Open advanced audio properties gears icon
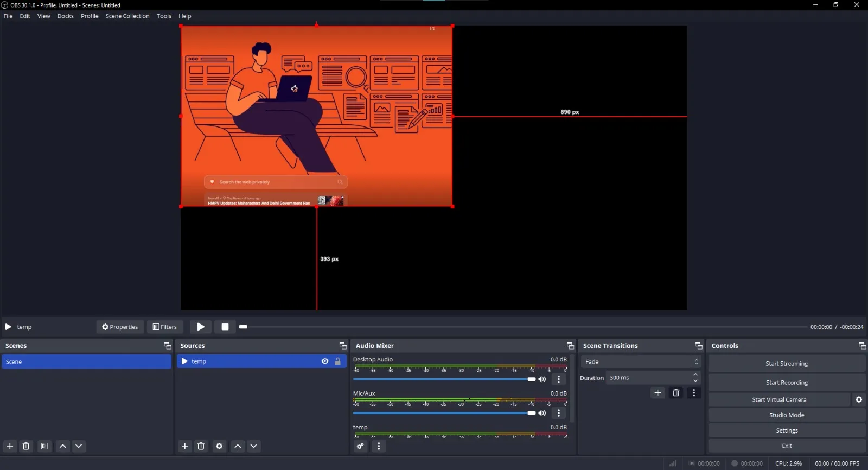 coord(360,446)
